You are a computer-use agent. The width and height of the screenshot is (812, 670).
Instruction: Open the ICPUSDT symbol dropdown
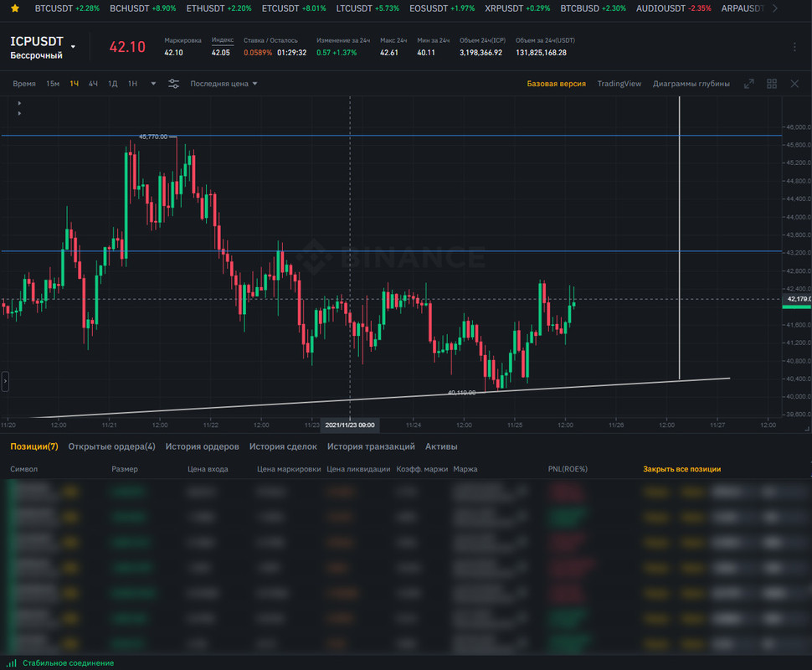coord(73,47)
